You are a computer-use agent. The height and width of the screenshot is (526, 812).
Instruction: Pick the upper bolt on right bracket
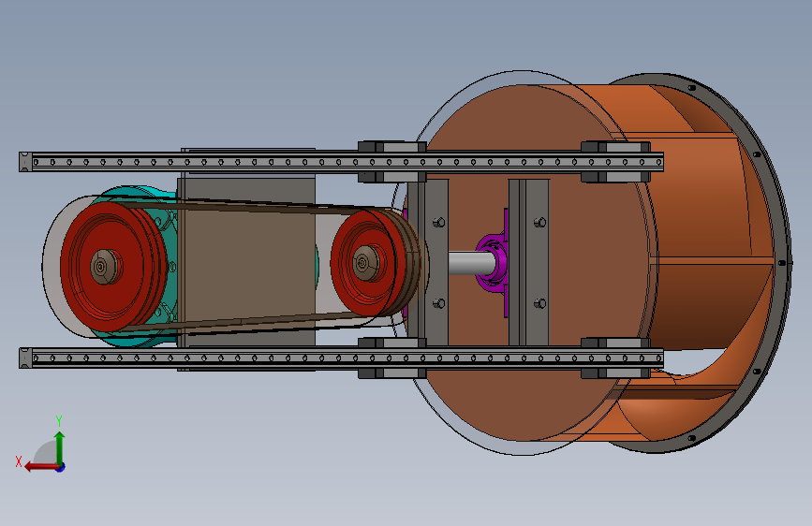tap(540, 222)
